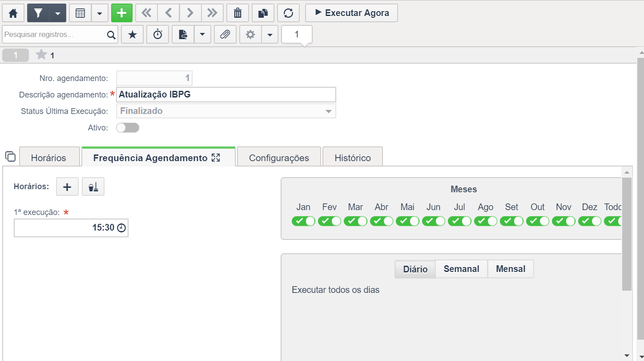Toggle the Fev month switch
The width and height of the screenshot is (644, 361).
(x=330, y=221)
